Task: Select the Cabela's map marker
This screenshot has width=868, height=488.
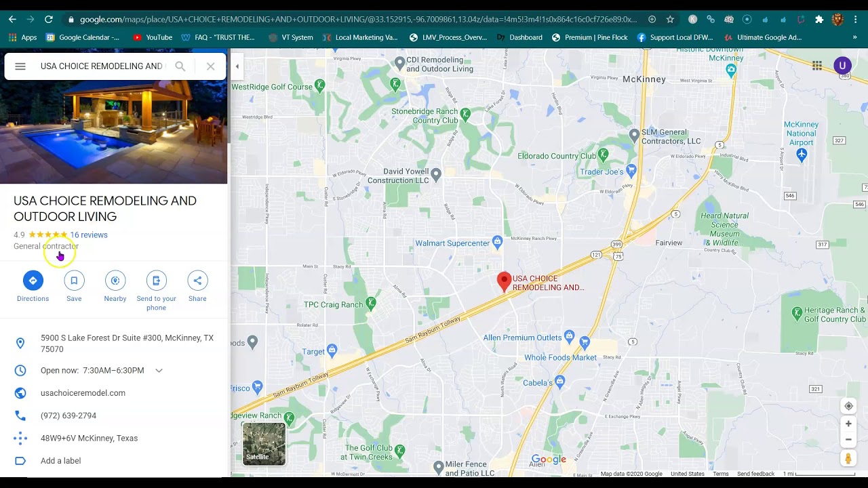Action: pyautogui.click(x=559, y=382)
